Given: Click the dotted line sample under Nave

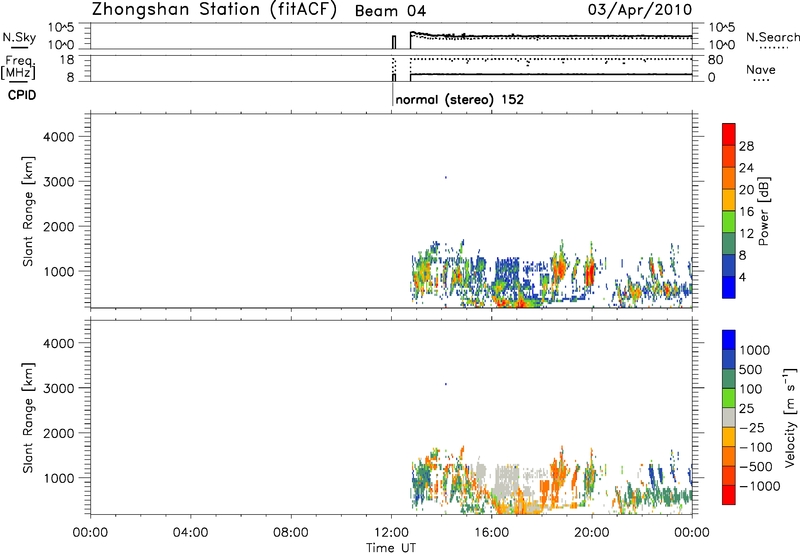Looking at the screenshot, I should [761, 80].
